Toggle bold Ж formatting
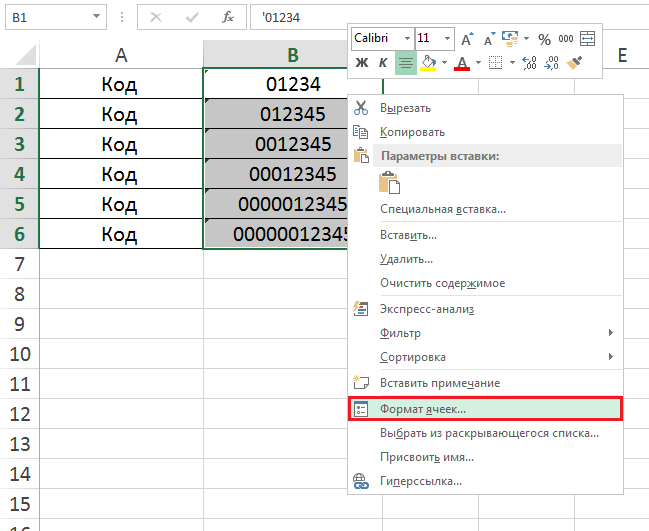 click(362, 63)
